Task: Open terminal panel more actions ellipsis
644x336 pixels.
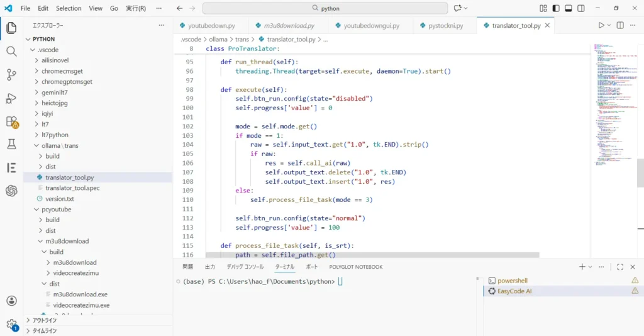Action: (x=601, y=267)
